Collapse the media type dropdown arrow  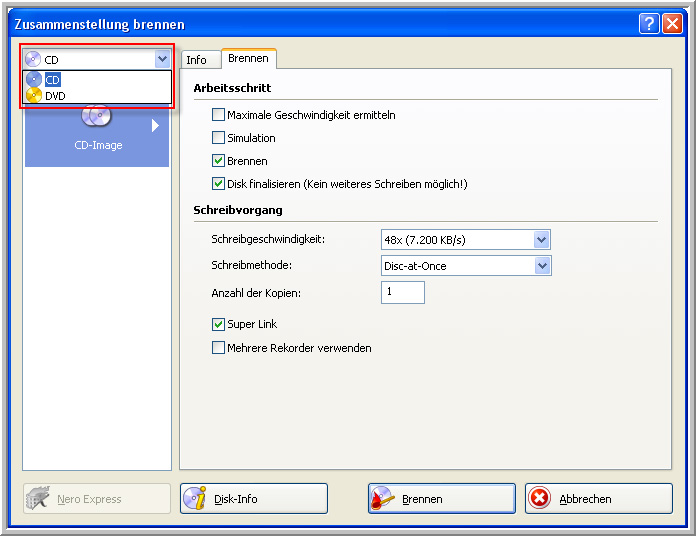162,59
